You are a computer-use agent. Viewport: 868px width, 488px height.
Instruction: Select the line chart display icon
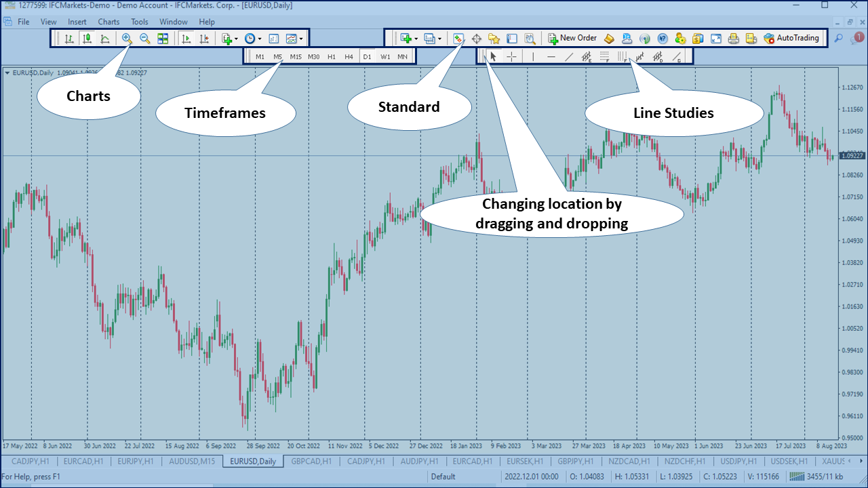click(x=105, y=39)
